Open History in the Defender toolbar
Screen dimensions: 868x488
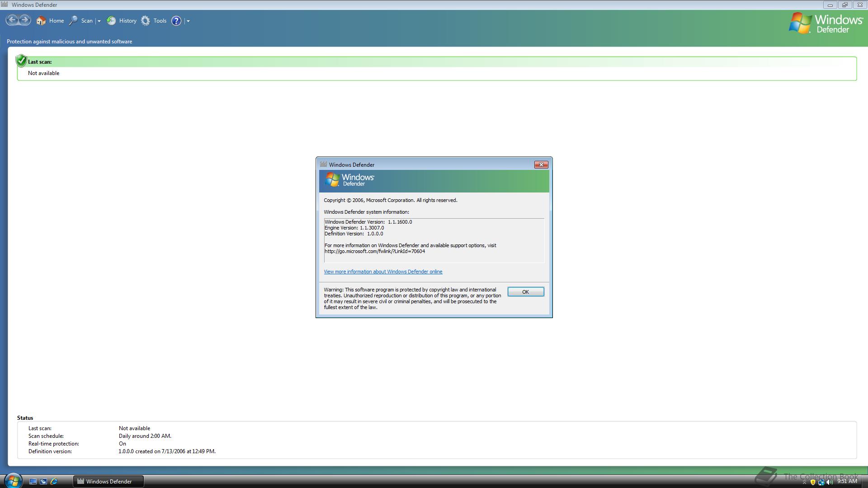coord(122,21)
